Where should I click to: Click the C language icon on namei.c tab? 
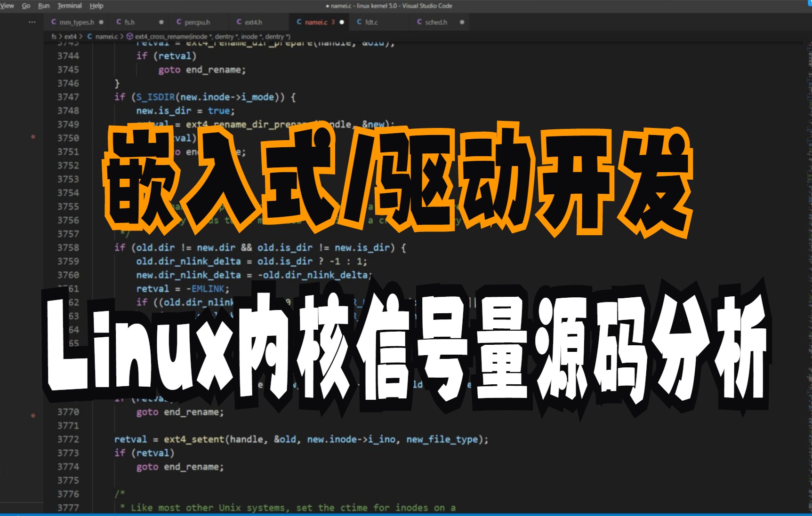click(299, 22)
